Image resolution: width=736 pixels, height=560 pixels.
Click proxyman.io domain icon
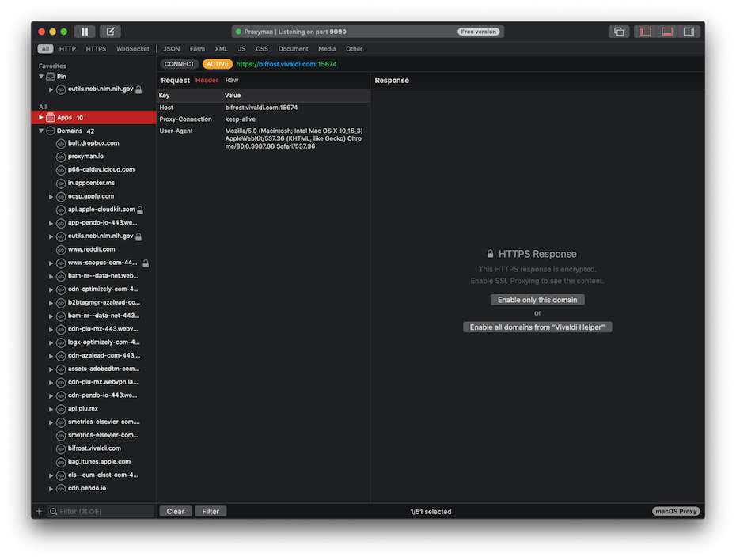61,157
